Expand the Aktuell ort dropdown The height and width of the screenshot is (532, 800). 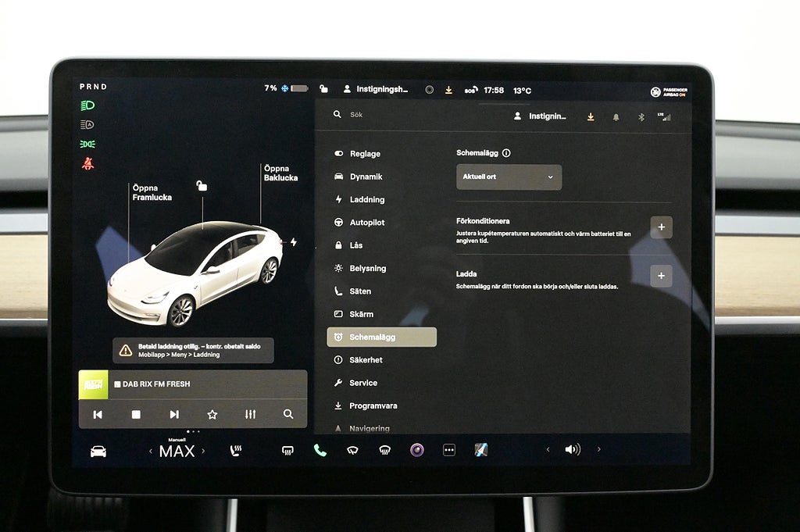coord(509,177)
